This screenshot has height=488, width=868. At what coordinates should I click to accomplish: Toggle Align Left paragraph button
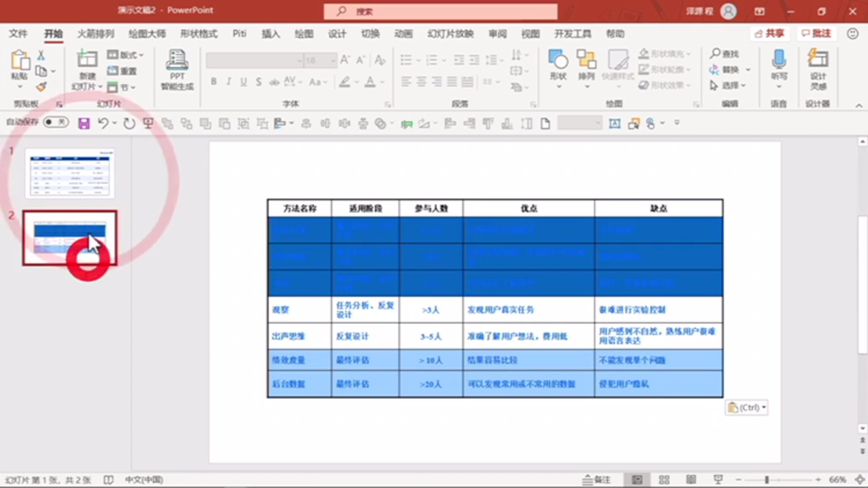(406, 82)
